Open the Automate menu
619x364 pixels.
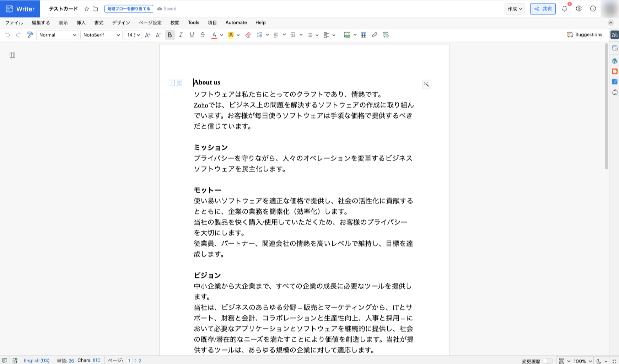236,23
